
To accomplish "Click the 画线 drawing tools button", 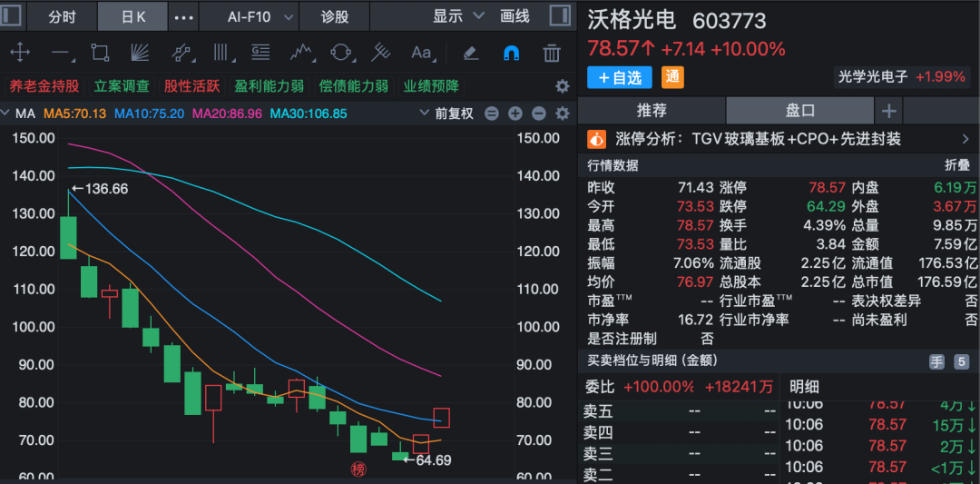I will click(515, 16).
